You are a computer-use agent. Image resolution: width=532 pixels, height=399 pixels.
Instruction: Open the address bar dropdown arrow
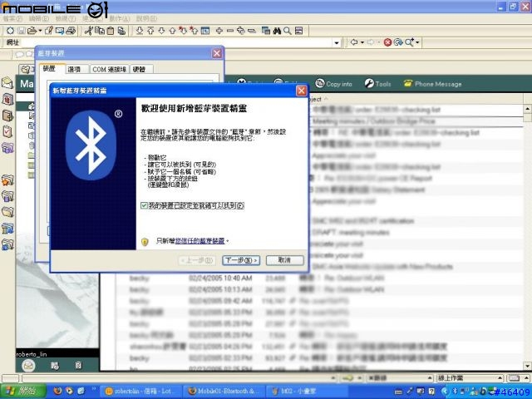point(336,42)
